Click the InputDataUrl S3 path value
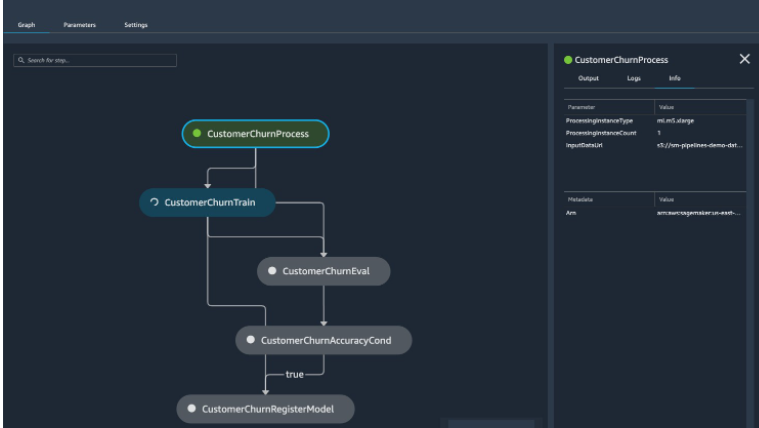Image resolution: width=759 pixels, height=428 pixels. coord(699,145)
